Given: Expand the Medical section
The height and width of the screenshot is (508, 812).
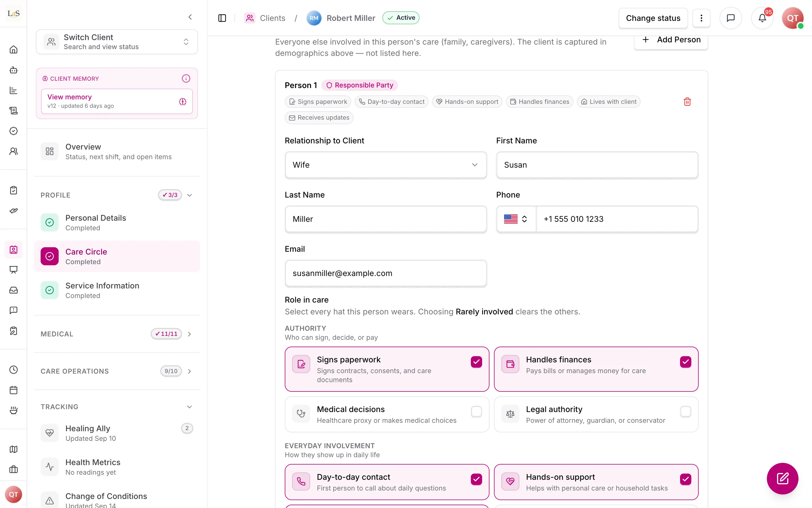Looking at the screenshot, I should tap(189, 334).
